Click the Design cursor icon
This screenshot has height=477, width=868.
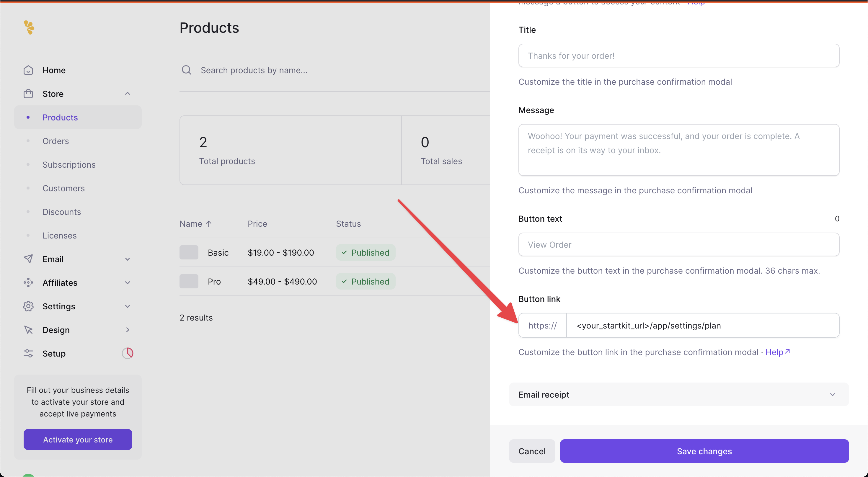[x=28, y=329]
